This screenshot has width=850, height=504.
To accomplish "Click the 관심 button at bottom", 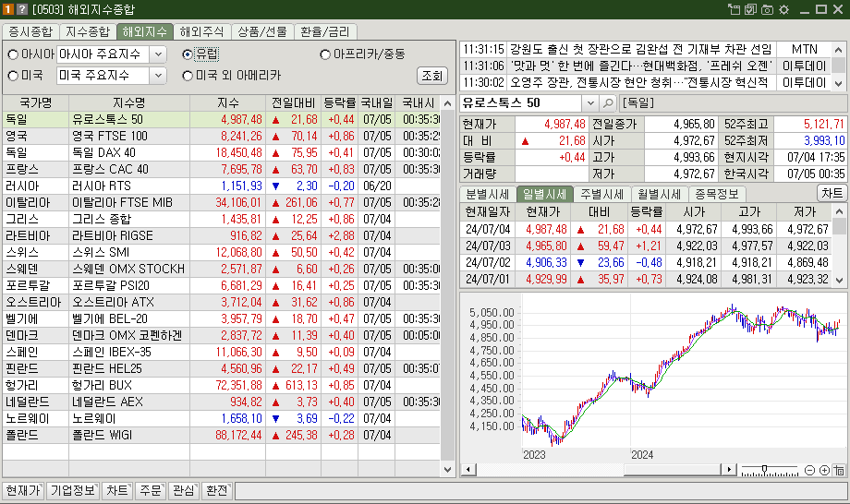I will (x=184, y=490).
